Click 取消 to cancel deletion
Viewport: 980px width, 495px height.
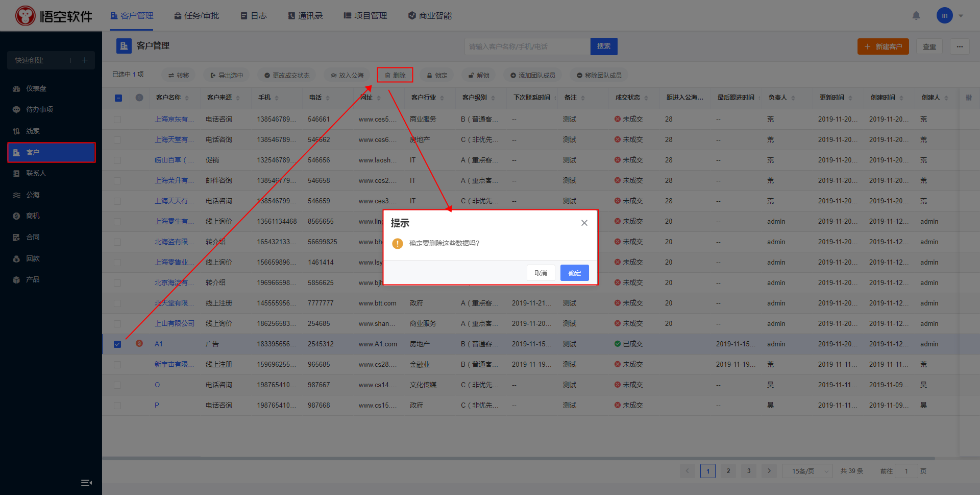[541, 273]
